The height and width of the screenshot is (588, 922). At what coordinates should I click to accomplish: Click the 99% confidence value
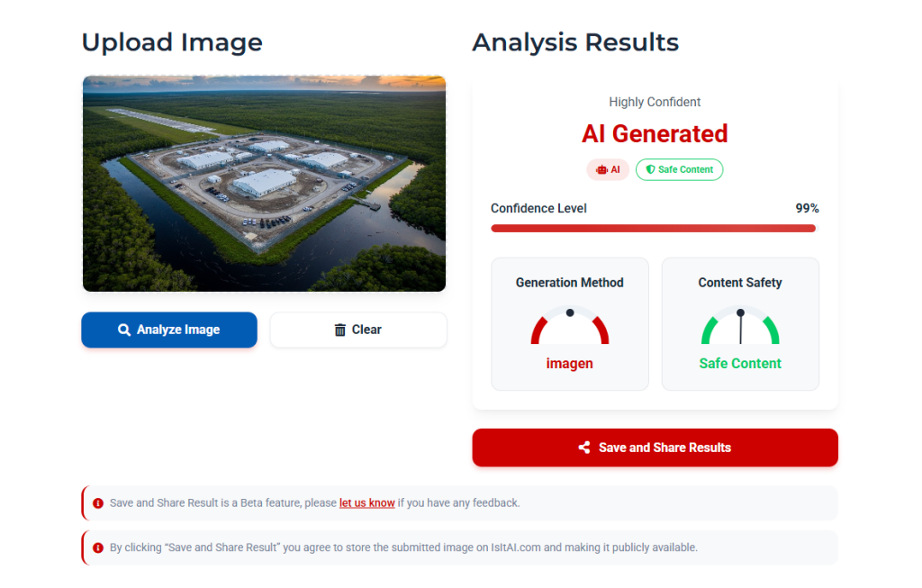[x=807, y=208]
